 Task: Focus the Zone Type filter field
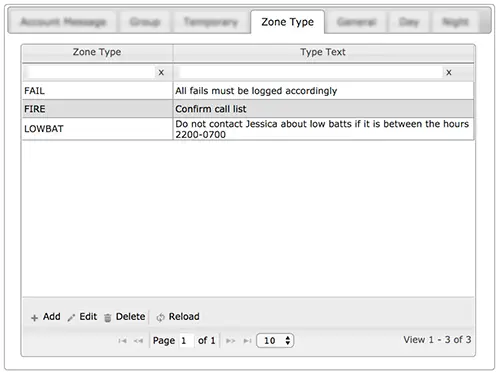point(91,72)
